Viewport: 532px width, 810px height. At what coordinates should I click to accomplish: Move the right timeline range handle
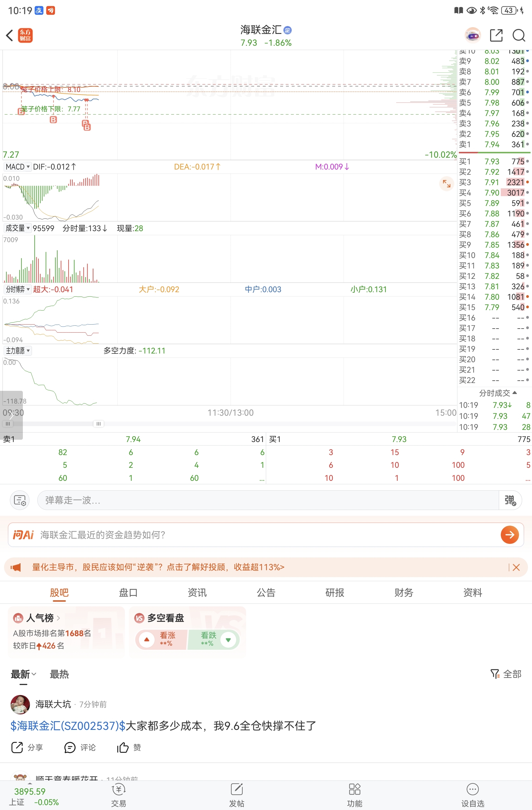[x=98, y=424]
